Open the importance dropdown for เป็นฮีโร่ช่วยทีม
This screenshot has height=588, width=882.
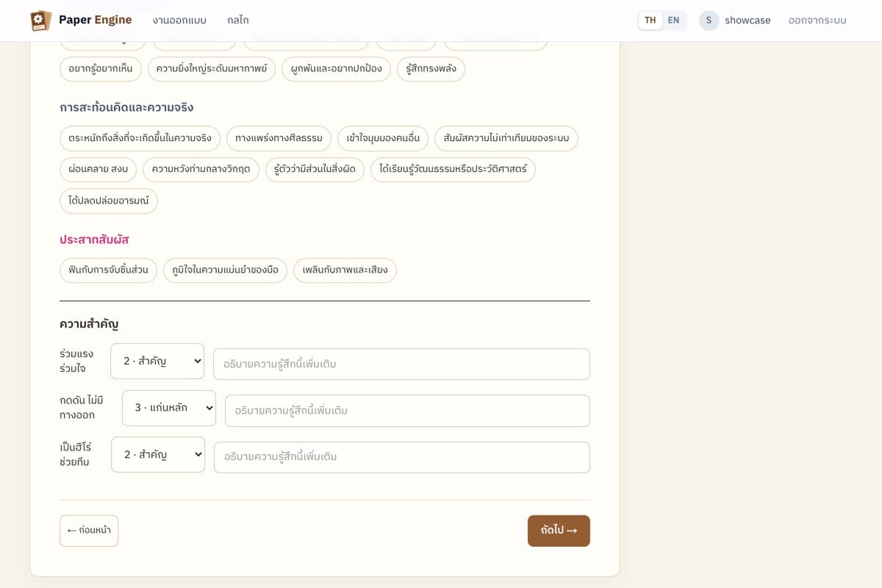click(158, 455)
